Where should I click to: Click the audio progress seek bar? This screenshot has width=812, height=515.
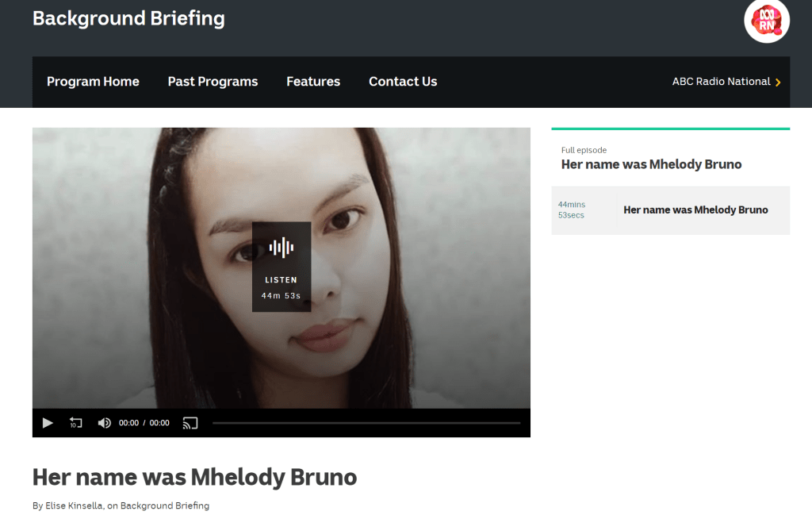[366, 423]
